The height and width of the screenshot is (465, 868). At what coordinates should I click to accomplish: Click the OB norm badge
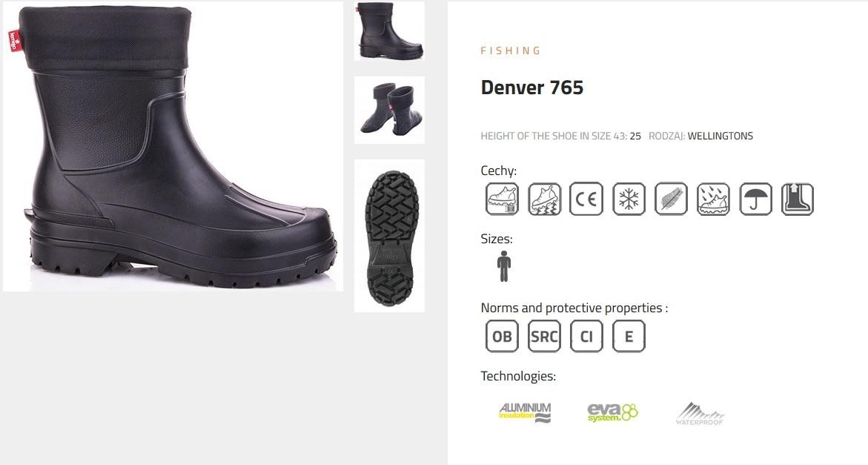point(502,336)
